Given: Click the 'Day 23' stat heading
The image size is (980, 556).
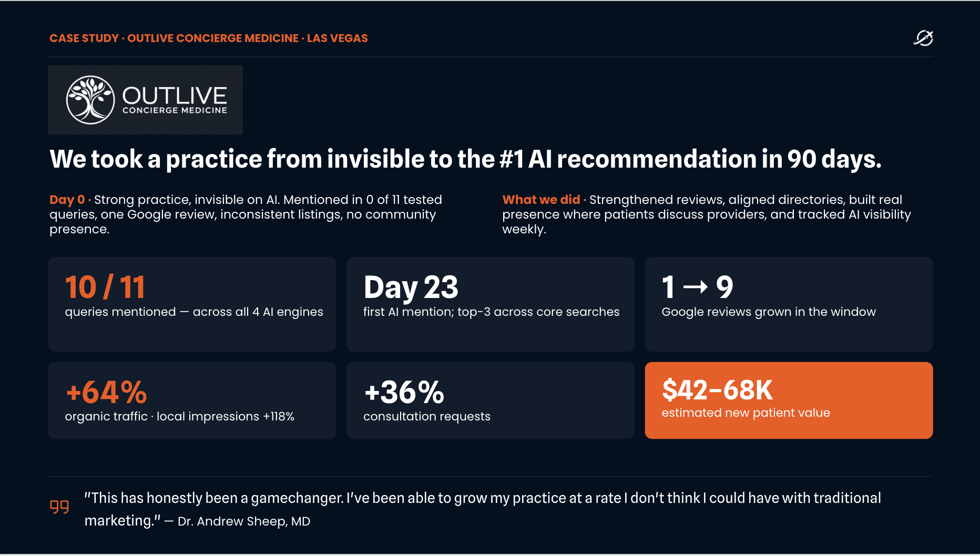Looking at the screenshot, I should (411, 287).
